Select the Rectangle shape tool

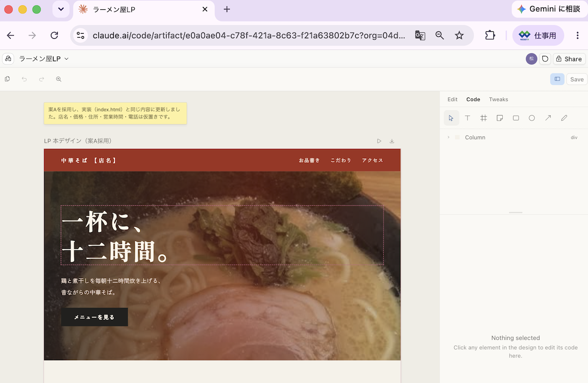[x=516, y=118]
